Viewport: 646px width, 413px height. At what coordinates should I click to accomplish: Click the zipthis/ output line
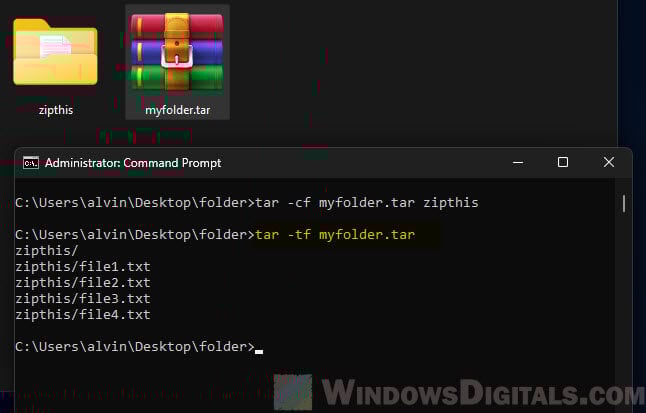(47, 251)
